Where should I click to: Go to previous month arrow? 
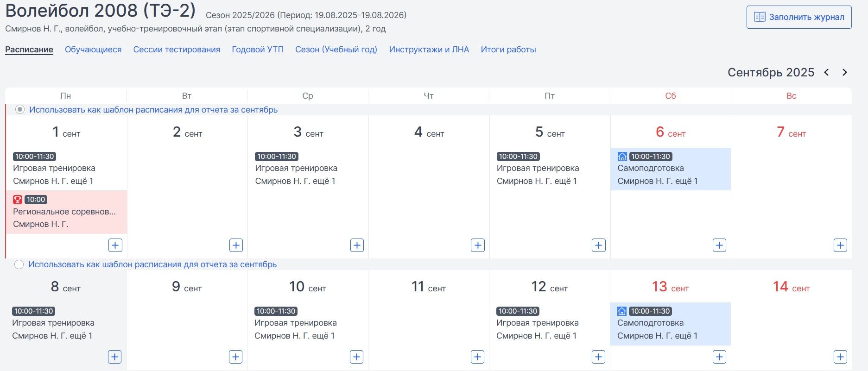(827, 72)
